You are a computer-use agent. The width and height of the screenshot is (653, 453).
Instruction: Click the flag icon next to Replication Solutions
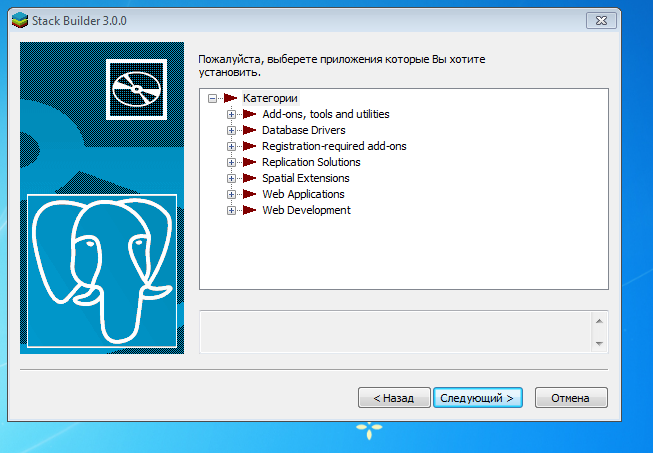pos(249,162)
